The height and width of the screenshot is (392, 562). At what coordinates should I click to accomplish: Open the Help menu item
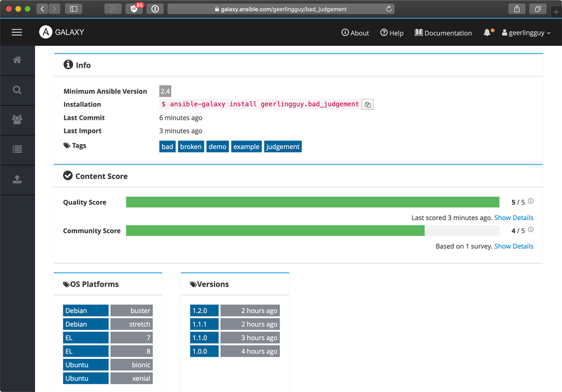[392, 33]
